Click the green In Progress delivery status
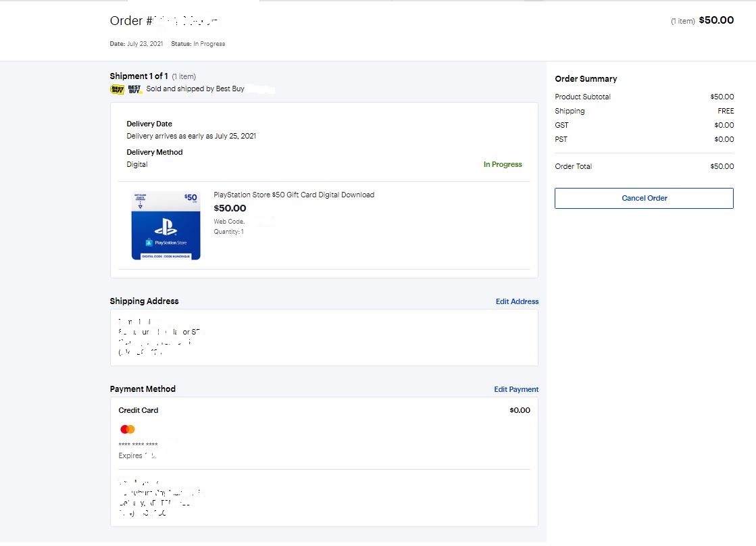The width and height of the screenshot is (756, 546). tap(503, 164)
